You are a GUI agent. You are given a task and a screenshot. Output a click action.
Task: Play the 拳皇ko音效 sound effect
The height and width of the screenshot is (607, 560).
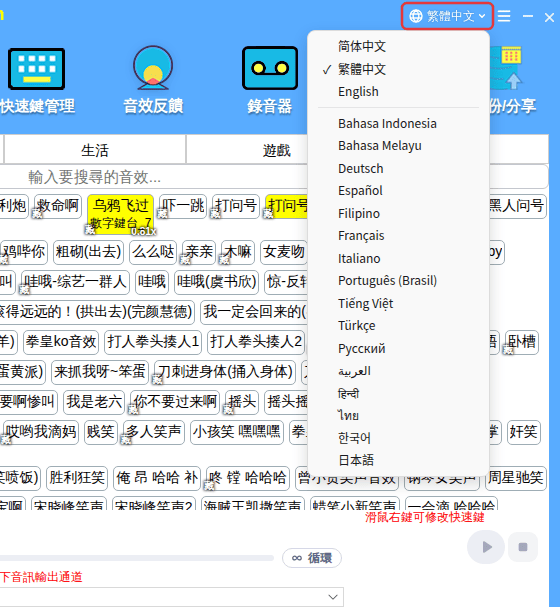61,342
